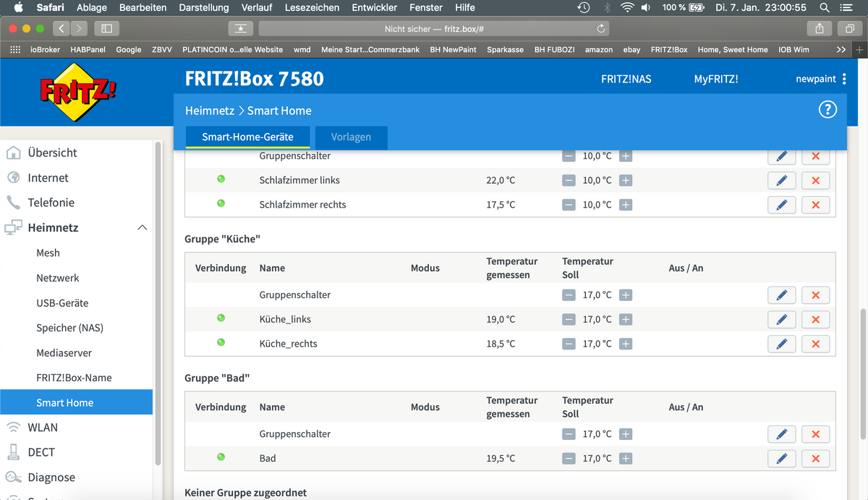Open the Verlauf menu

[257, 7]
